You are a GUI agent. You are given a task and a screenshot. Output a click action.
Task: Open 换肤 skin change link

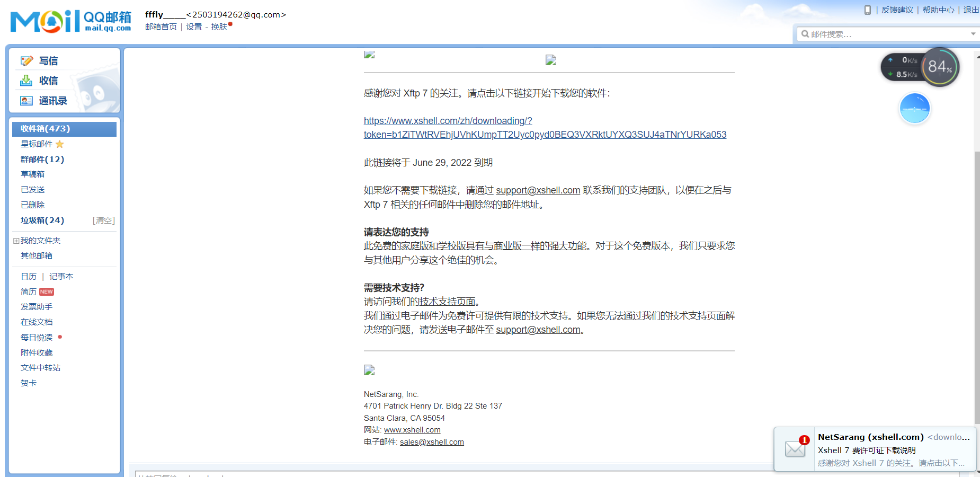(219, 27)
